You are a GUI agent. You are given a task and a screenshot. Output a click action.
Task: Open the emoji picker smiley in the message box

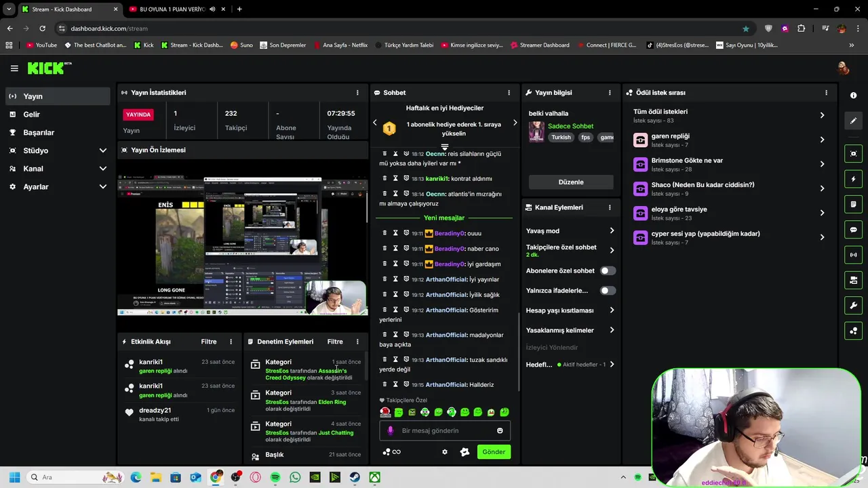point(500,430)
